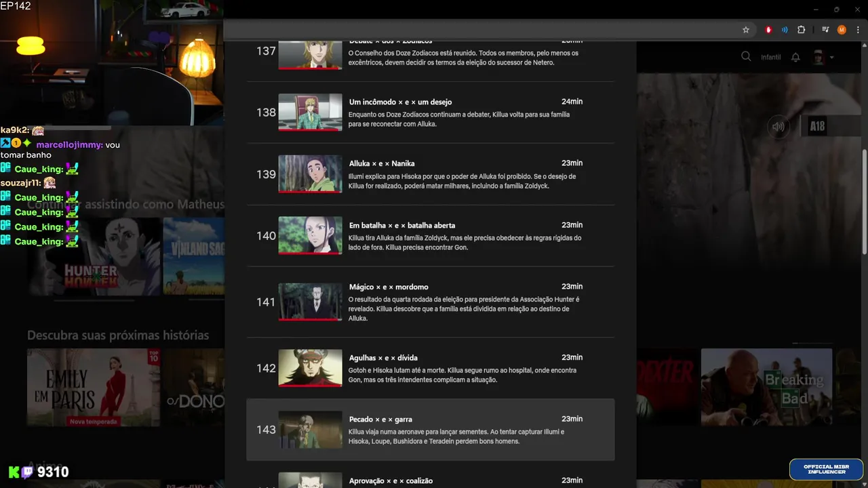Select the title 'Um incômodo × e × um desejo'
This screenshot has width=868, height=488.
pos(400,102)
